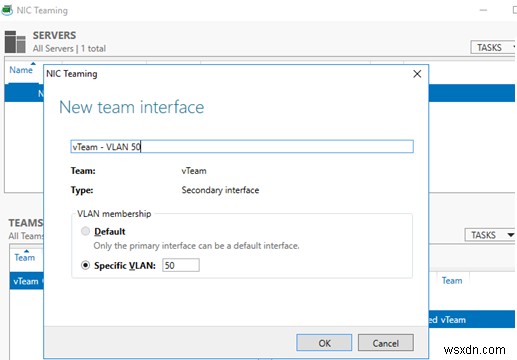Click the NIC Teaming app icon in the title bar
The width and height of the screenshot is (517, 360).
pos(7,10)
